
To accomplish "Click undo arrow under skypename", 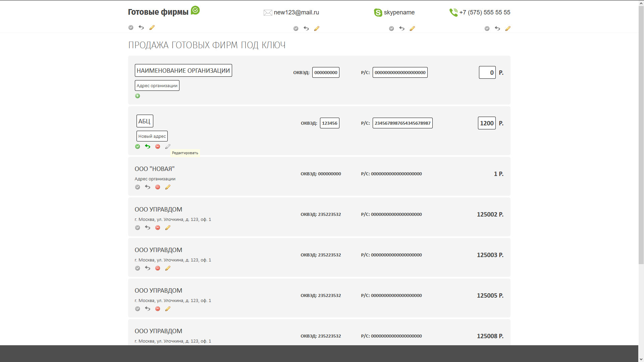I will pyautogui.click(x=402, y=28).
